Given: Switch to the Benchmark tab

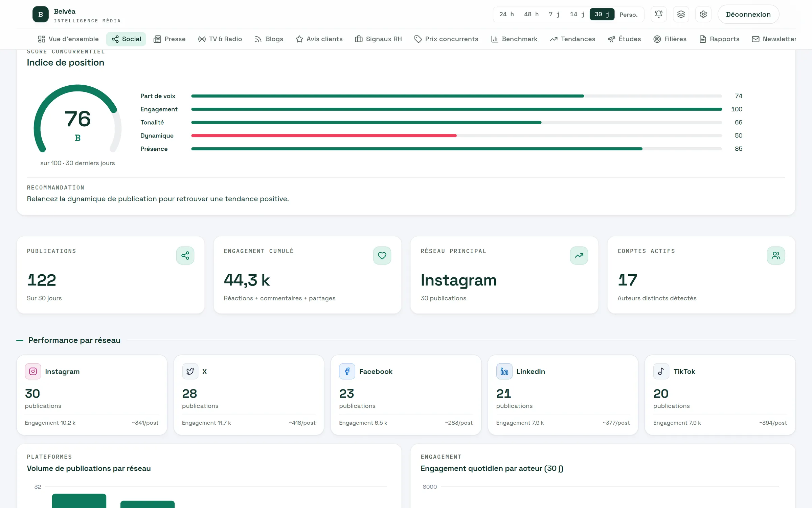Looking at the screenshot, I should pyautogui.click(x=514, y=39).
